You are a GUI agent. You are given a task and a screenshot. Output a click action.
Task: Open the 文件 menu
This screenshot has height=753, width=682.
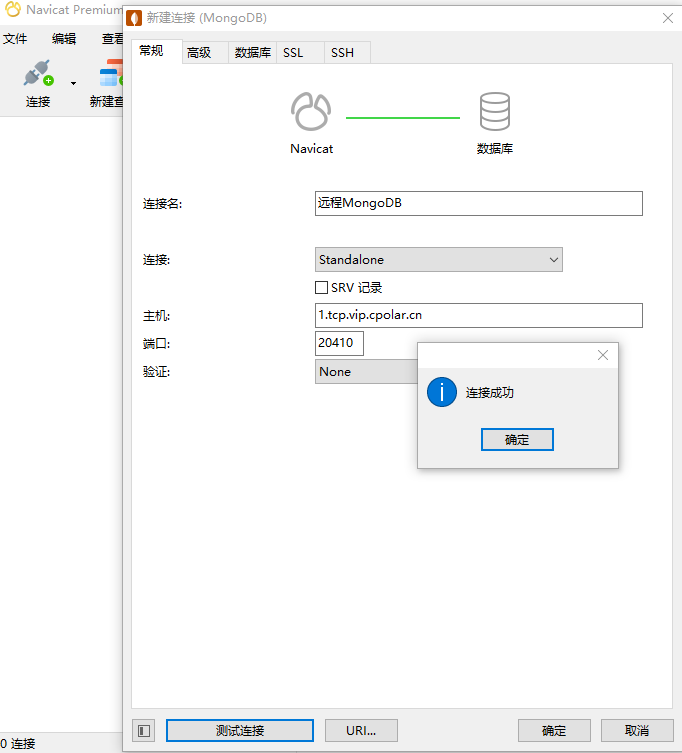[14, 39]
